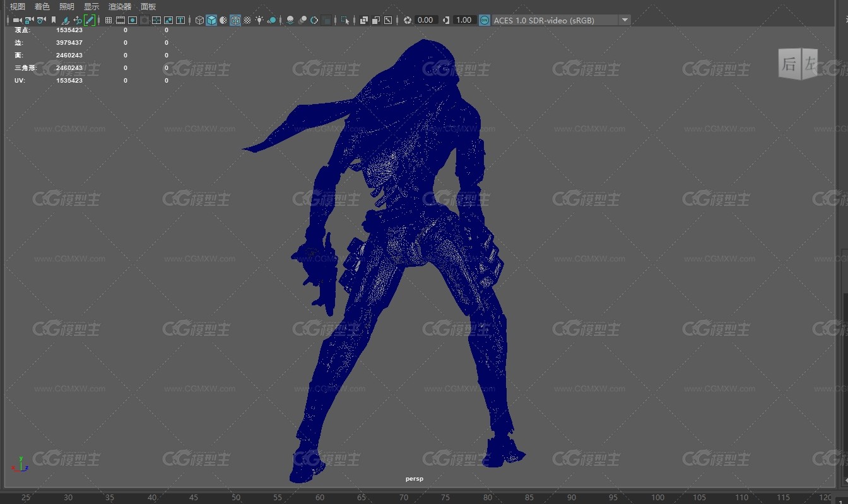Enable Wireframe display cube icon

pos(199,20)
